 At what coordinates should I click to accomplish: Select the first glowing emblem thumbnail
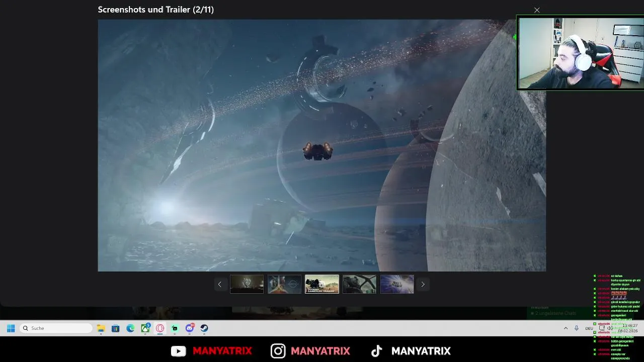click(x=247, y=284)
